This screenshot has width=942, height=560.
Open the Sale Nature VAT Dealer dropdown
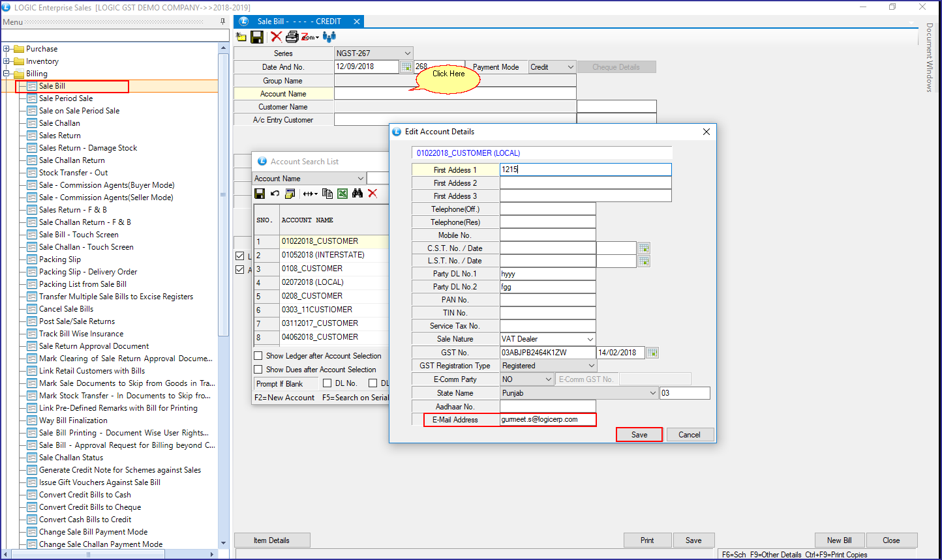click(x=590, y=340)
